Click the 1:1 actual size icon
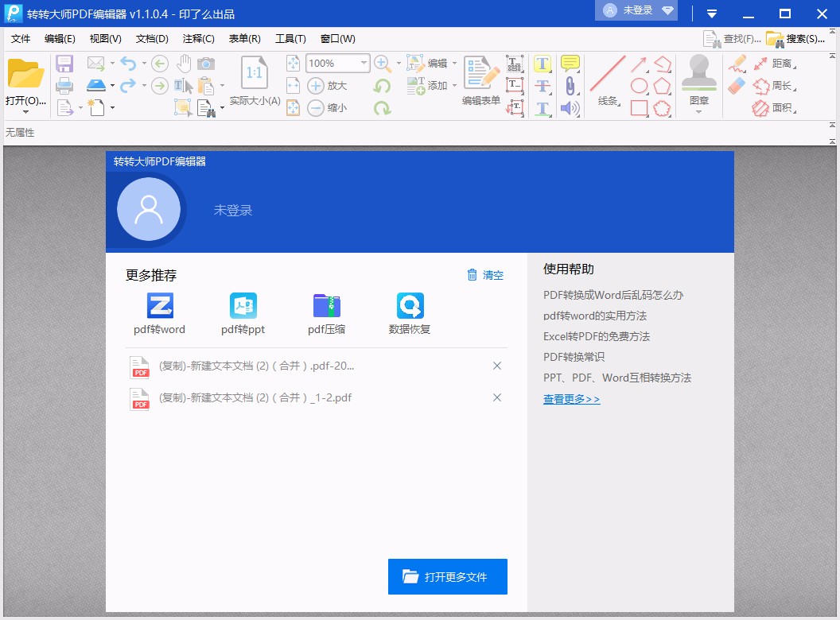 255,72
